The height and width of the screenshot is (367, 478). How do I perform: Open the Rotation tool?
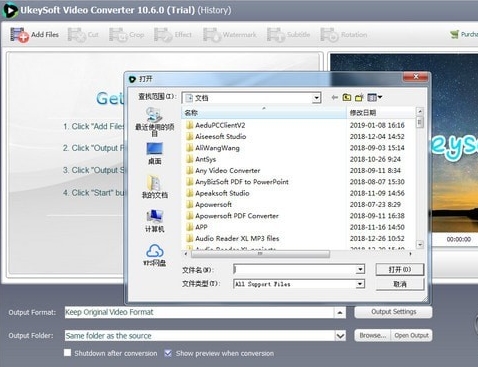pos(344,35)
